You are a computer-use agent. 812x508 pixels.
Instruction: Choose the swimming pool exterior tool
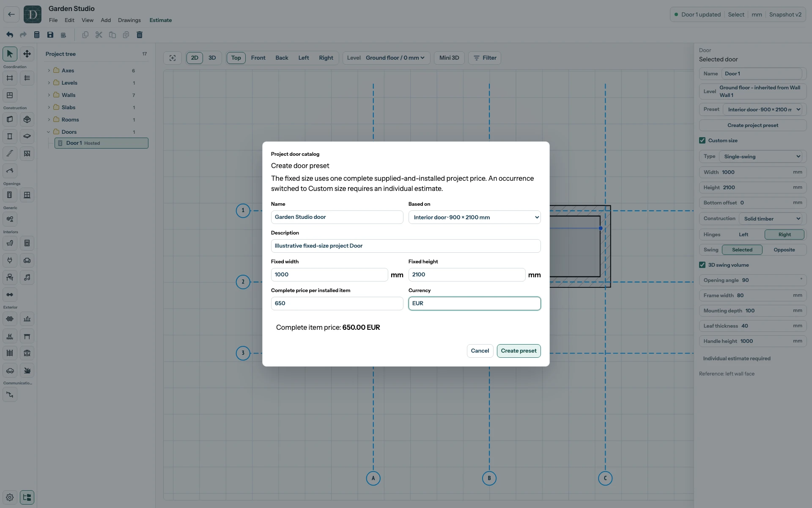[x=10, y=336]
